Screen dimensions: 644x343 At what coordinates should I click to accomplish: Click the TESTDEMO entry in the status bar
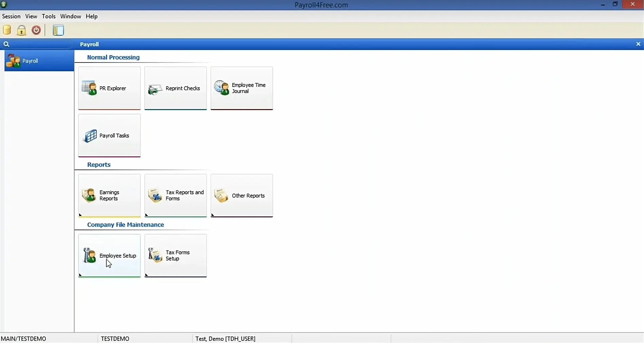(x=115, y=338)
